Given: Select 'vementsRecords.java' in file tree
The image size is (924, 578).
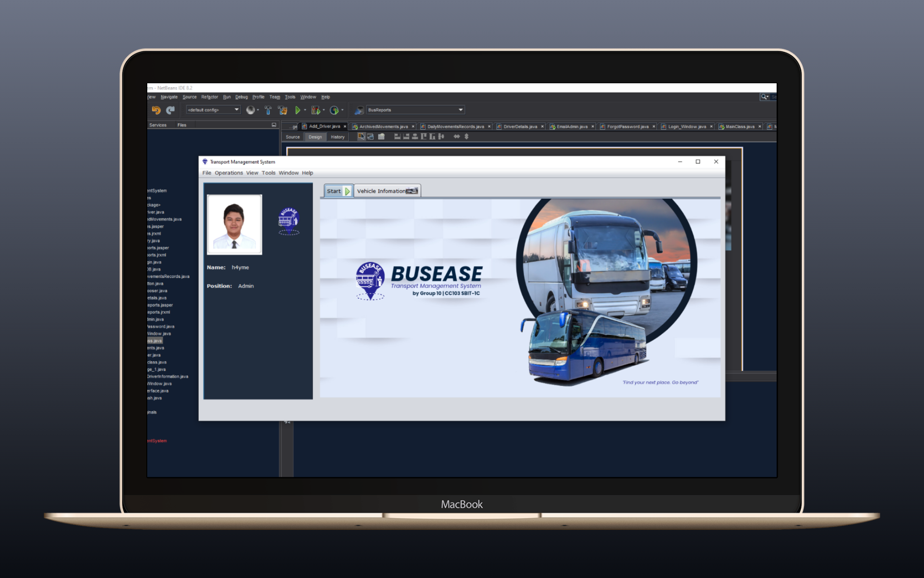Looking at the screenshot, I should [168, 276].
